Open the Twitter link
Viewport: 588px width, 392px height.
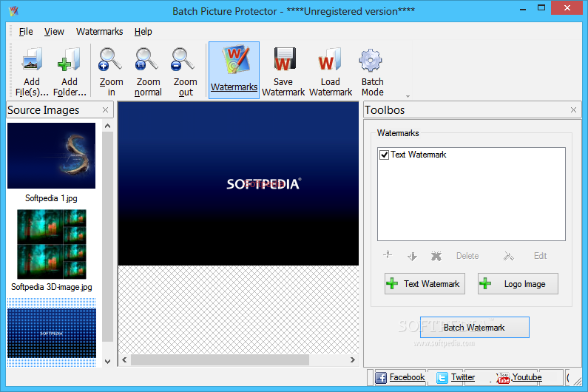pos(463,377)
